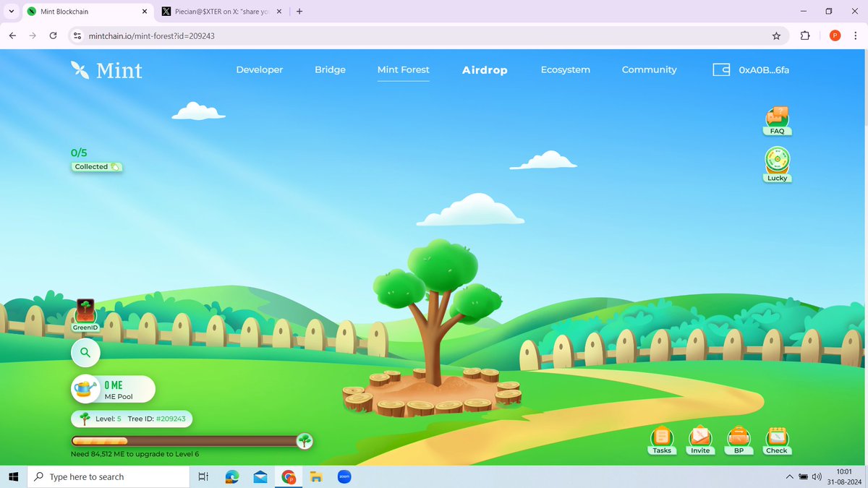Click Tree ID #209243 link
Viewport: 868px width, 488px height.
pos(156,419)
